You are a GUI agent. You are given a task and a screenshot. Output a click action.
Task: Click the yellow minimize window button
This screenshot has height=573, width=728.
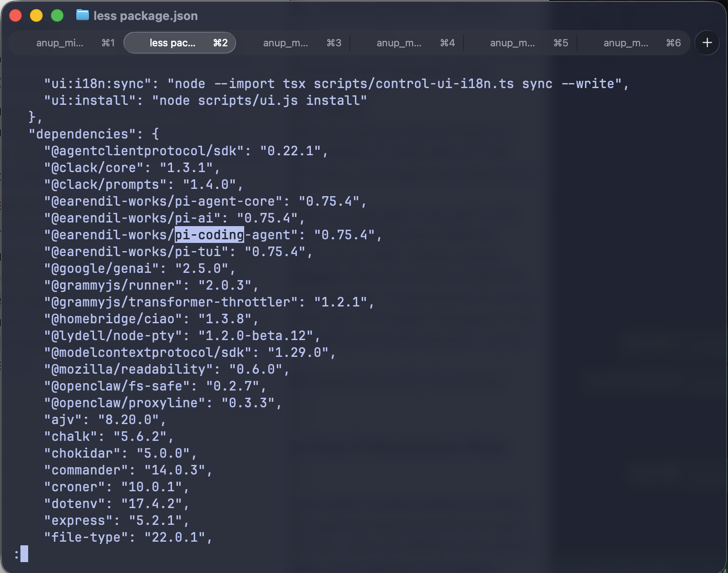tap(36, 15)
